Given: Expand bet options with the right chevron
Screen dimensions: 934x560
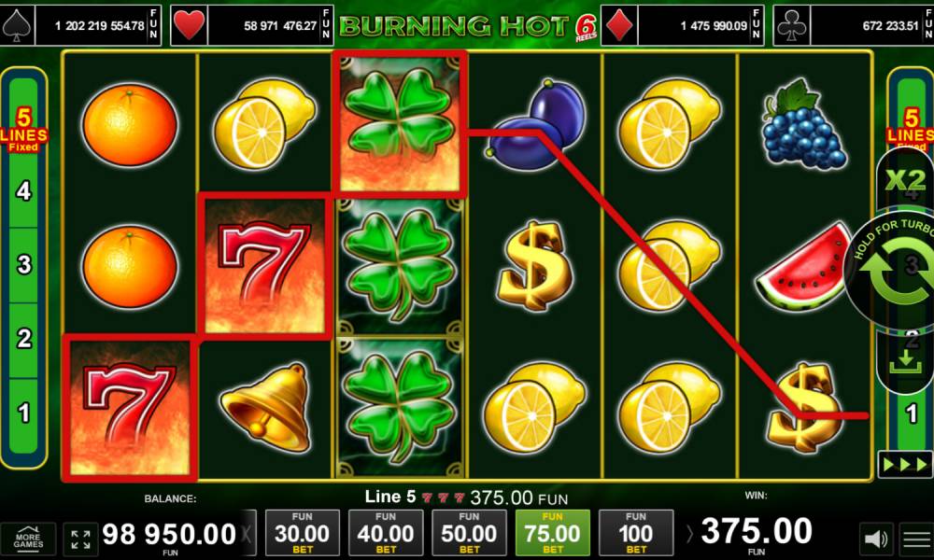Looking at the screenshot, I should coord(689,534).
